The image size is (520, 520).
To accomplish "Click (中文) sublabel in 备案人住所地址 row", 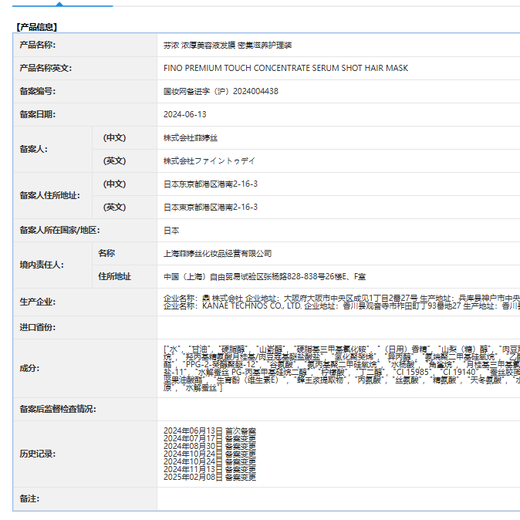I will [114, 184].
